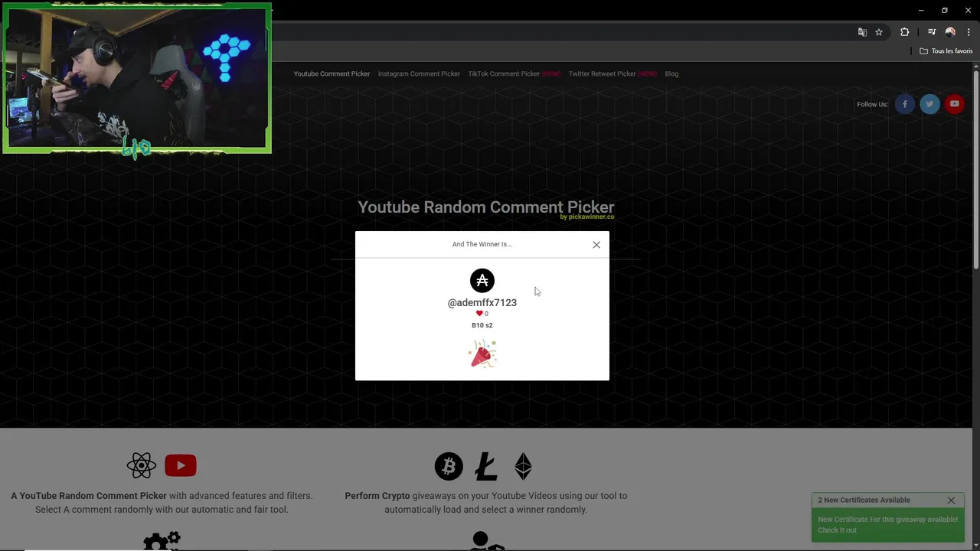Dismiss the New Certificates Available notification
Screen dimensions: 980x551
[951, 500]
